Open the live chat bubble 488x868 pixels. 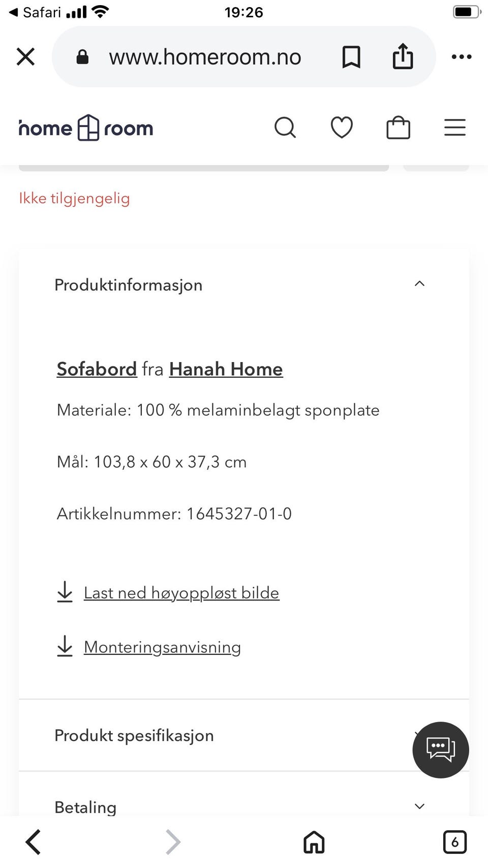tap(440, 750)
